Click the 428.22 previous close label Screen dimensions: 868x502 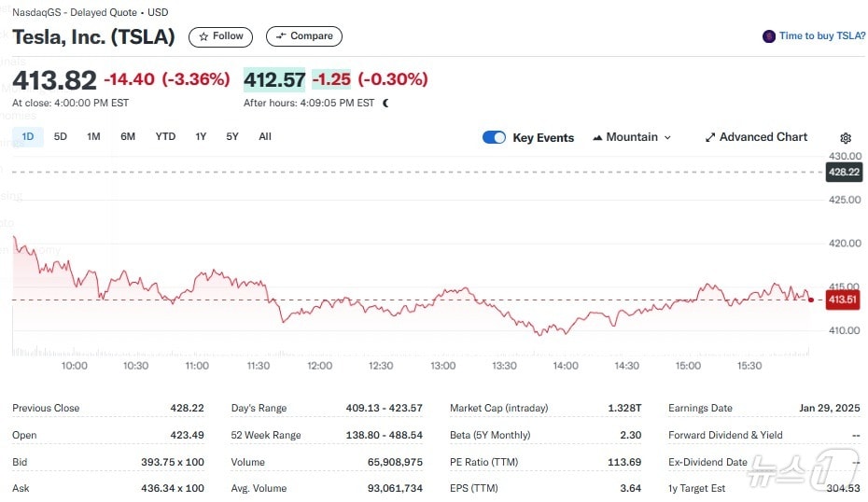click(843, 172)
